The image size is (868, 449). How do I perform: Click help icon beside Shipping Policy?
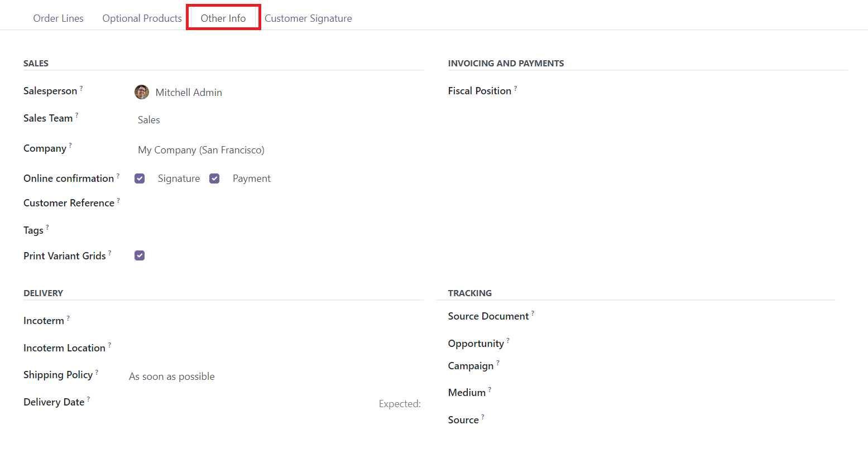(97, 372)
